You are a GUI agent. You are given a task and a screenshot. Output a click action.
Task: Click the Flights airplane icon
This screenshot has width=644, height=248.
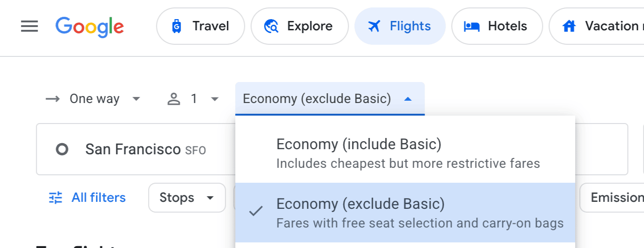click(374, 27)
